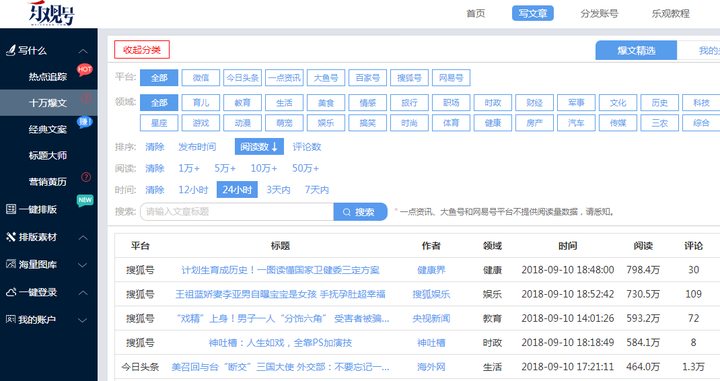Click the layout icon beside 一键排版
The height and width of the screenshot is (381, 720).
pos(11,209)
